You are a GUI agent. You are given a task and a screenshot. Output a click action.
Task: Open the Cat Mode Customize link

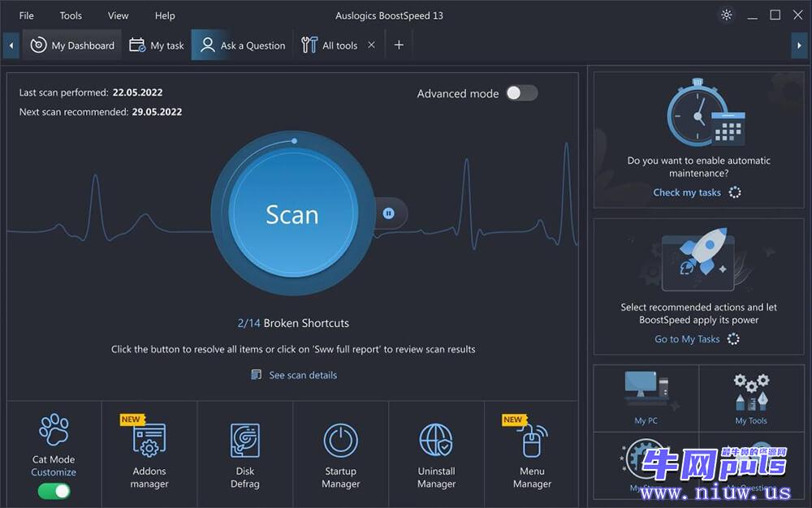[54, 472]
